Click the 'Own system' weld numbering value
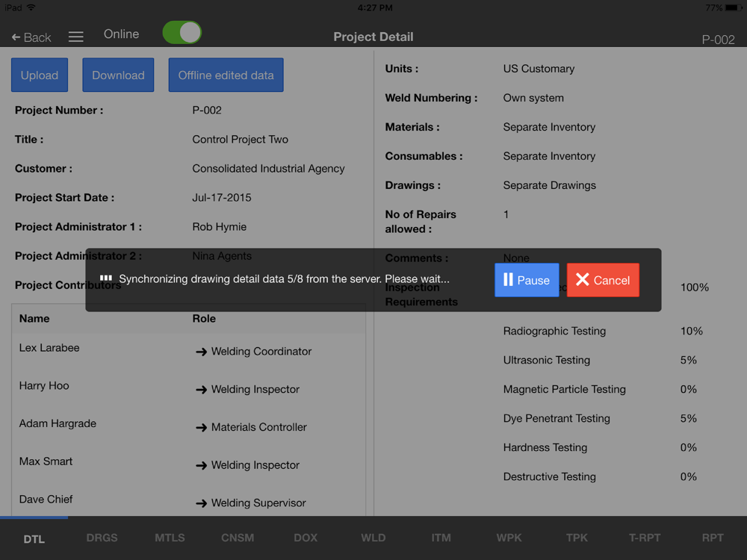The width and height of the screenshot is (747, 560). coord(533,98)
